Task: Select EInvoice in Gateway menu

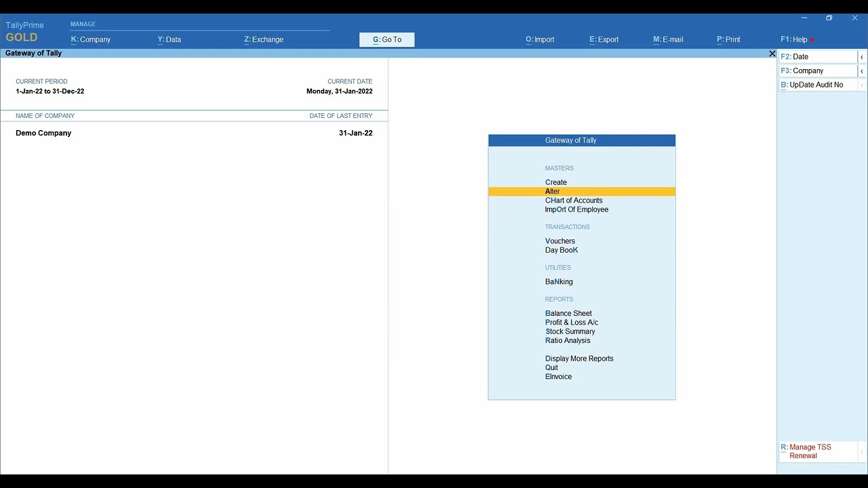Action: pyautogui.click(x=558, y=377)
